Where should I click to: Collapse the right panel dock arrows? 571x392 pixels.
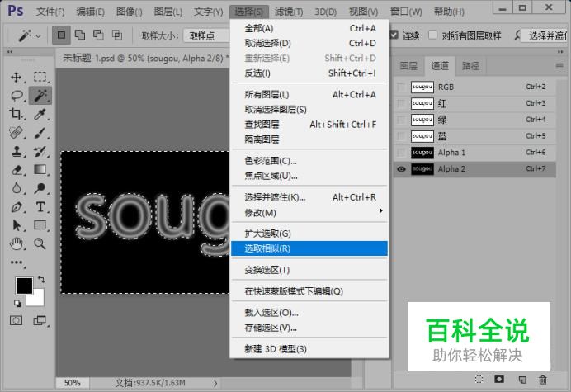tap(560, 52)
